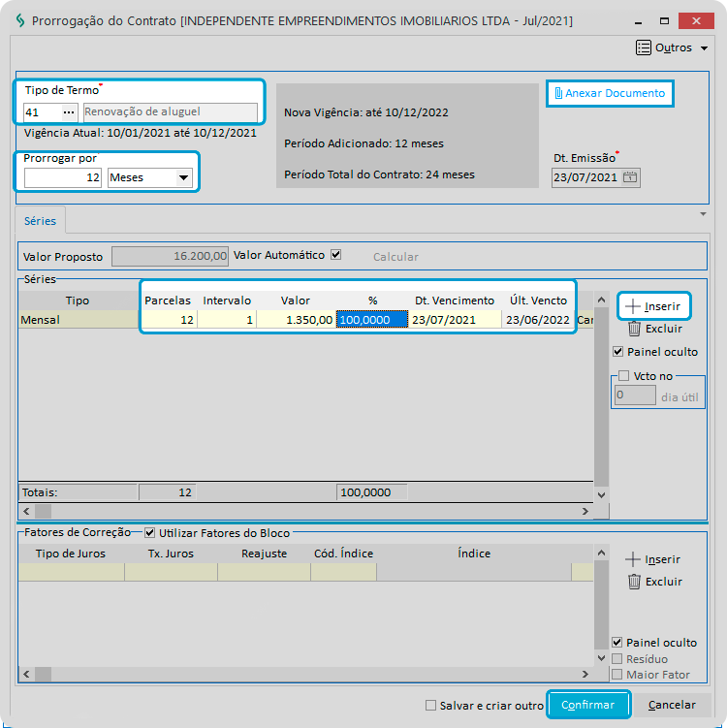
Task: Click the Índice column header
Action: [x=474, y=554]
